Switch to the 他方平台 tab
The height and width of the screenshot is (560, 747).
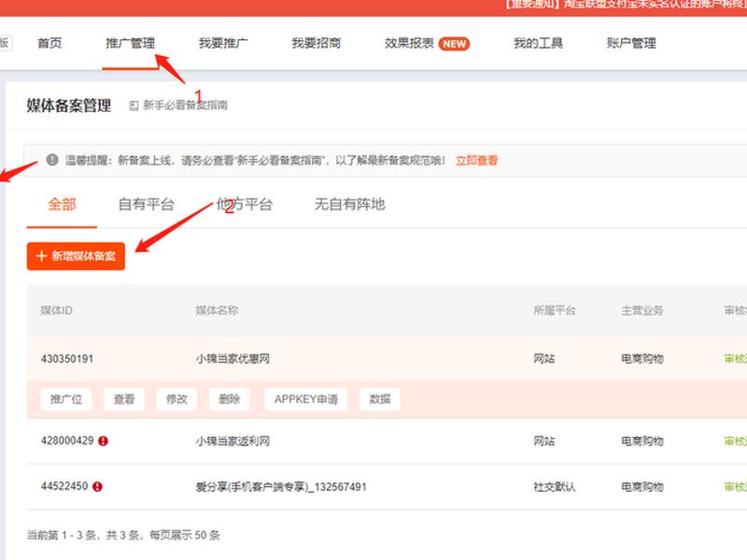pyautogui.click(x=245, y=204)
